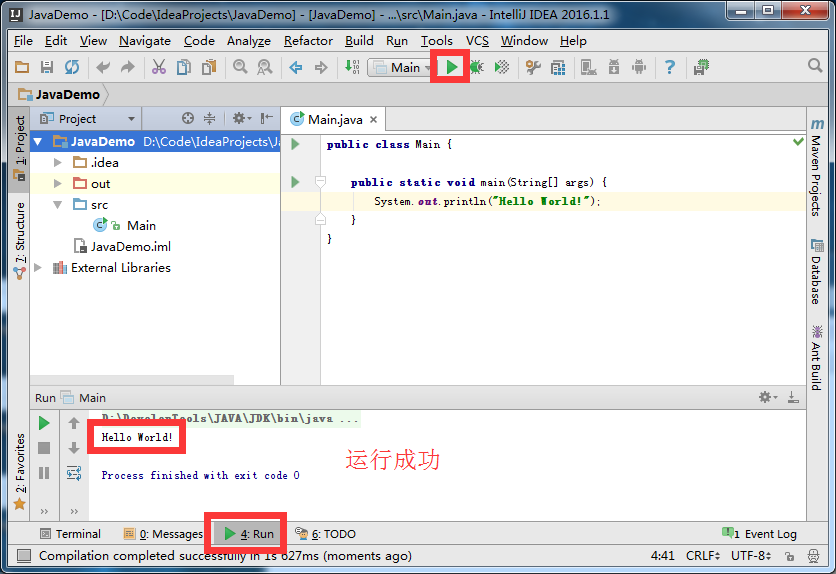This screenshot has width=836, height=574.
Task: Expand External Libraries node
Action: (x=38, y=268)
